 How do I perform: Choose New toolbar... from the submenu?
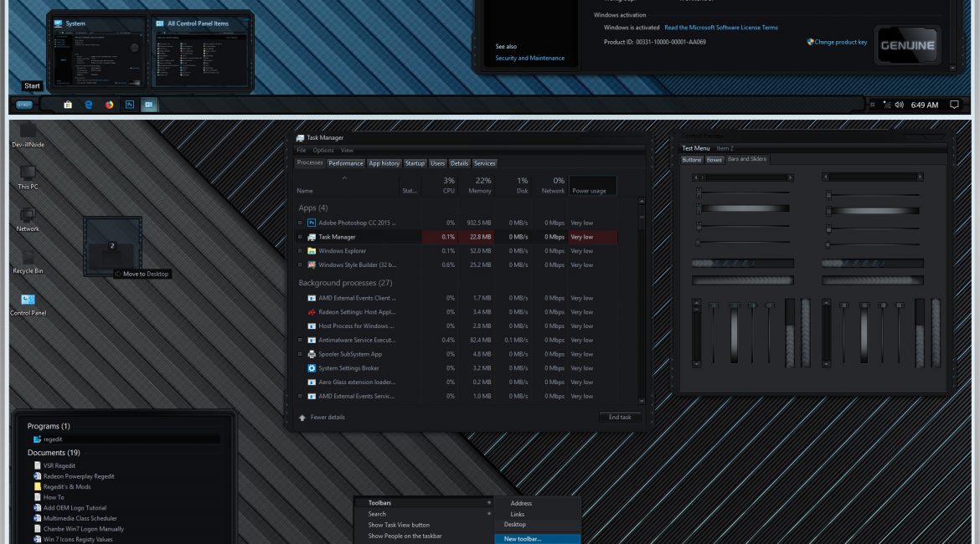tap(538, 539)
